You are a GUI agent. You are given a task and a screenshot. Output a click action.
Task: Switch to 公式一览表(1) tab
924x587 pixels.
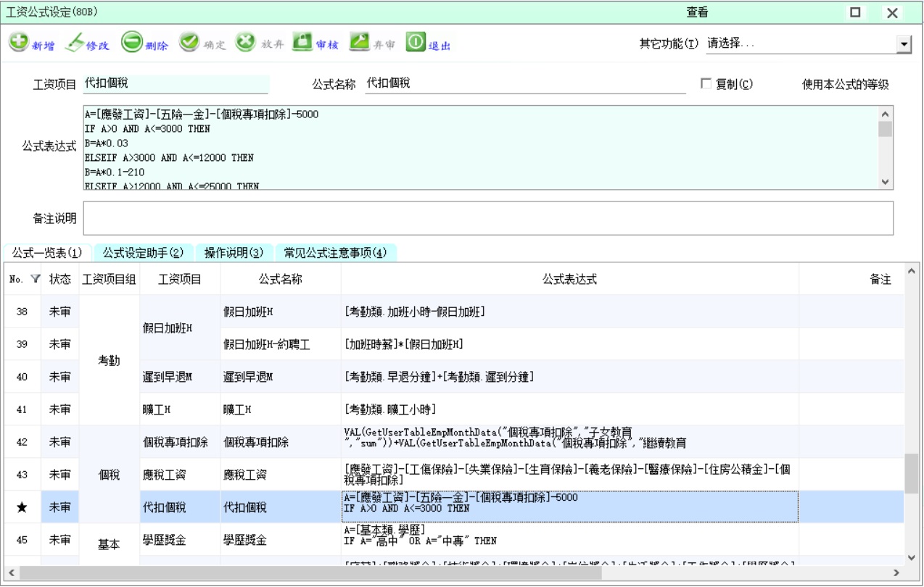pyautogui.click(x=47, y=253)
